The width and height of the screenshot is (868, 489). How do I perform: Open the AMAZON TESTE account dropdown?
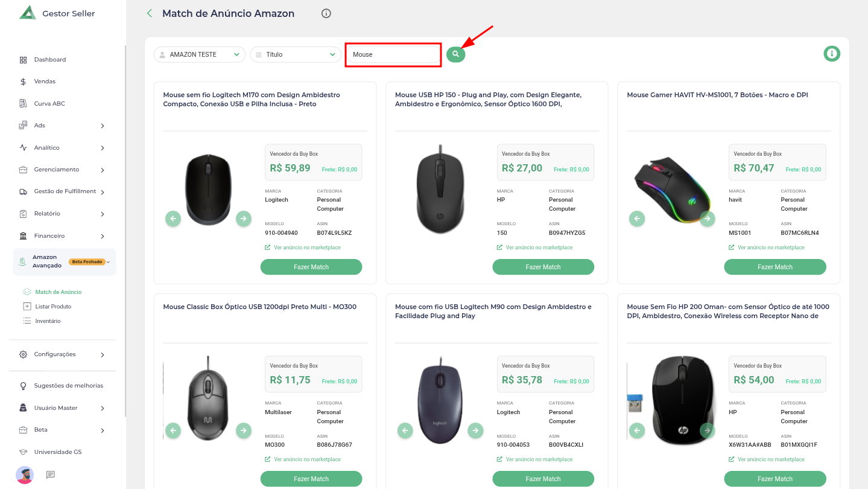pyautogui.click(x=199, y=54)
